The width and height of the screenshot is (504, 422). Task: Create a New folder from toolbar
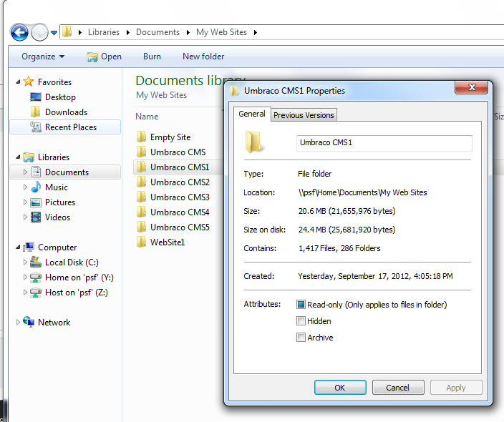tap(203, 57)
